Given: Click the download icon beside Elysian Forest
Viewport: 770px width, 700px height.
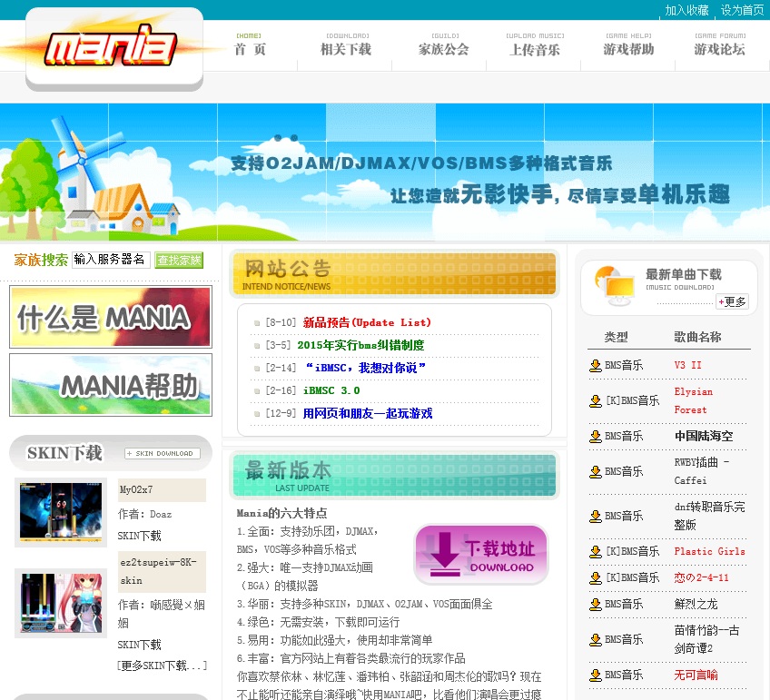Looking at the screenshot, I should 595,401.
